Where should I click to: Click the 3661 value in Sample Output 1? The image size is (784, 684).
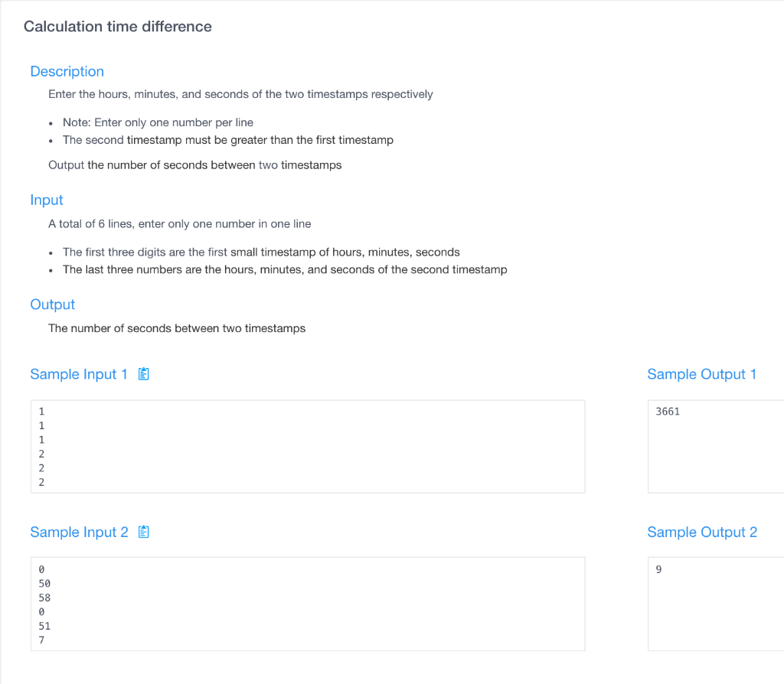(668, 412)
